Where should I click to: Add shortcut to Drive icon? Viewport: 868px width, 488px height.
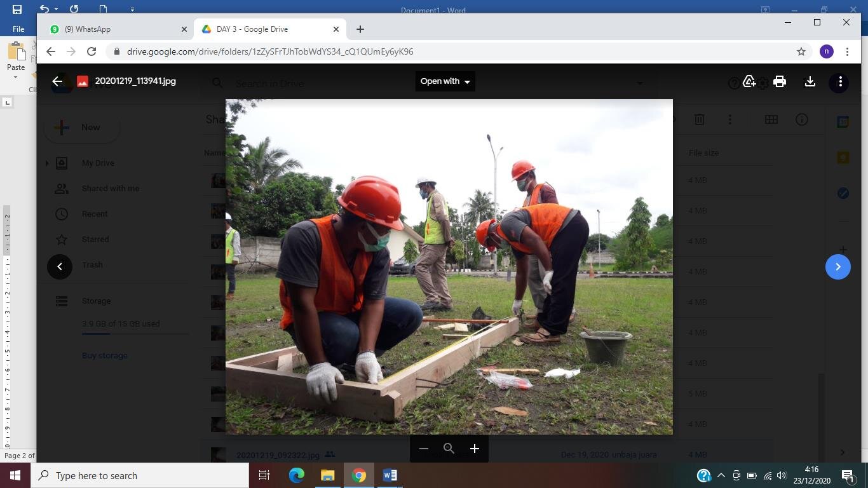[749, 81]
